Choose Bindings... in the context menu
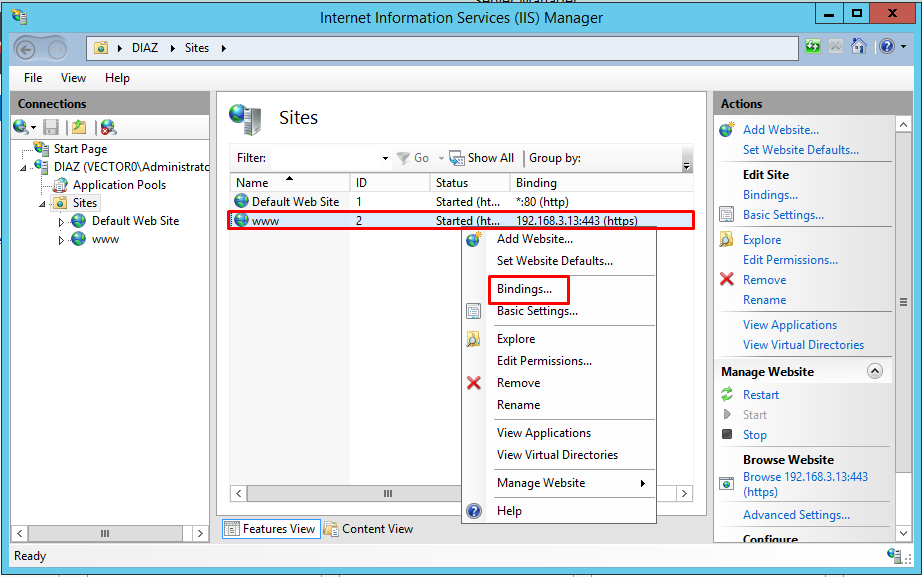 (x=525, y=289)
